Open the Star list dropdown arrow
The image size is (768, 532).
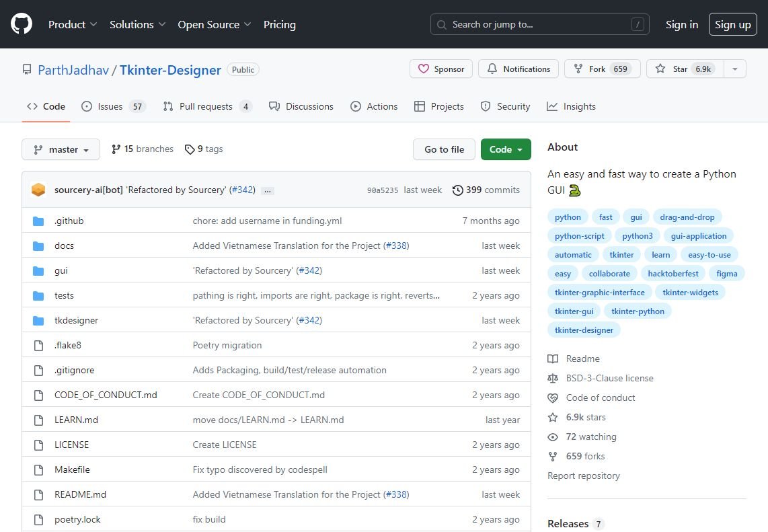(734, 69)
